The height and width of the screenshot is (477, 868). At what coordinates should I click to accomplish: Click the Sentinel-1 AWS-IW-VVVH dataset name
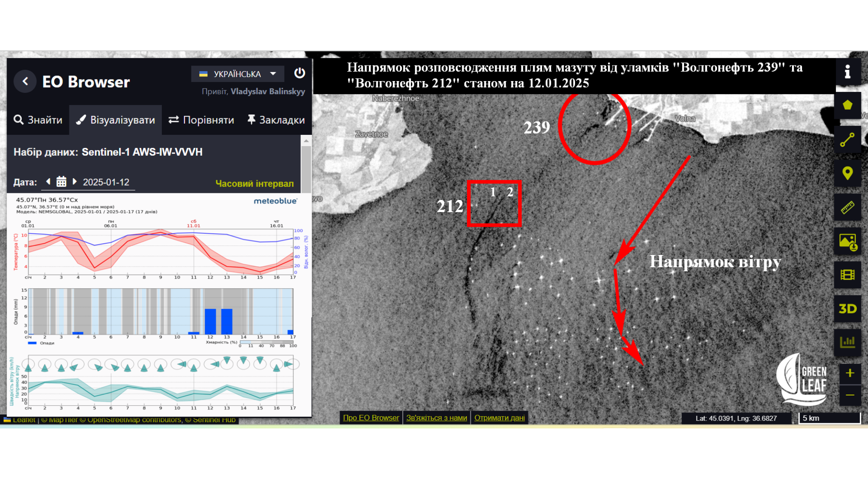coord(142,152)
